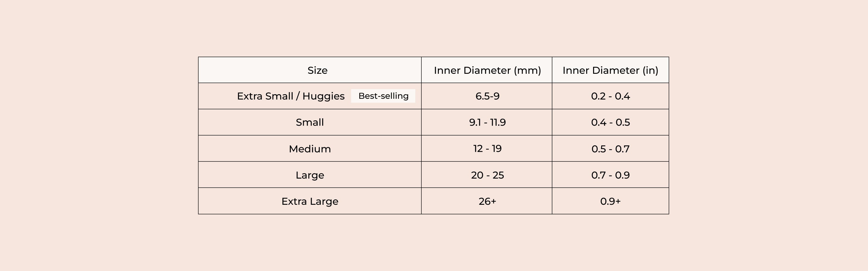Viewport: 868px width, 271px height.
Task: Click the word Huggies in first row
Action: 323,96
